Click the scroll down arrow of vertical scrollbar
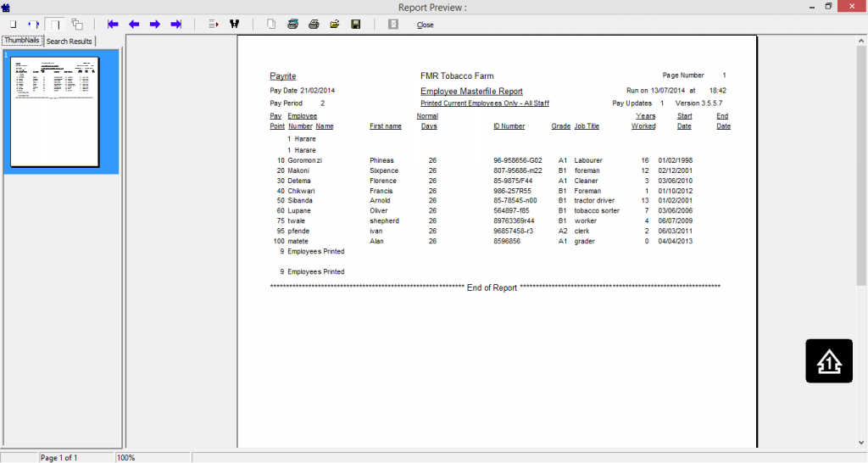This screenshot has width=868, height=463. tap(861, 443)
